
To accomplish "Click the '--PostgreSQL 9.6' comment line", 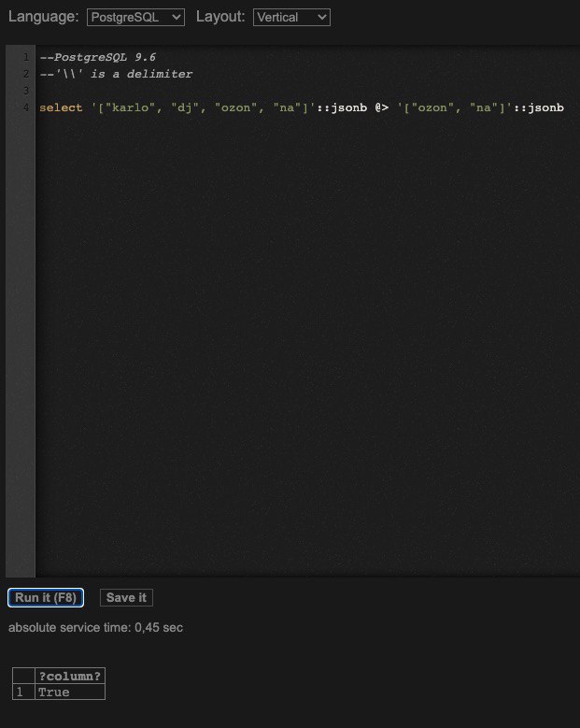I will point(97,58).
